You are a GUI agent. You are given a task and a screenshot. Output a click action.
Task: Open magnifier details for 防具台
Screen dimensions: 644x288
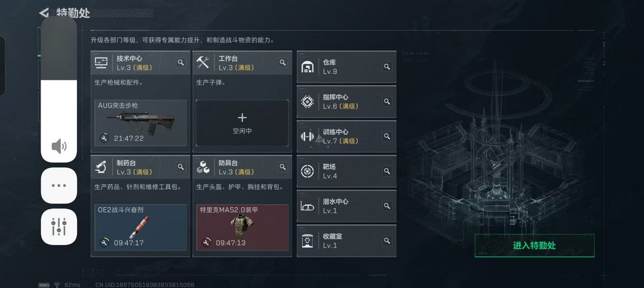click(x=283, y=167)
